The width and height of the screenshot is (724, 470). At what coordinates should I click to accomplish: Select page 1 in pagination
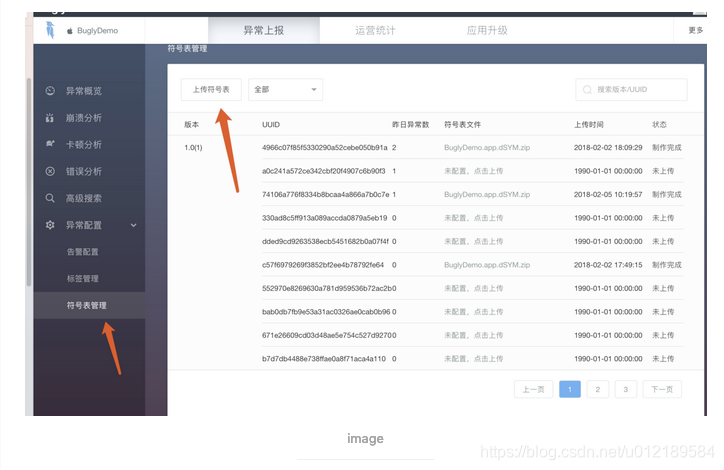[x=570, y=390]
